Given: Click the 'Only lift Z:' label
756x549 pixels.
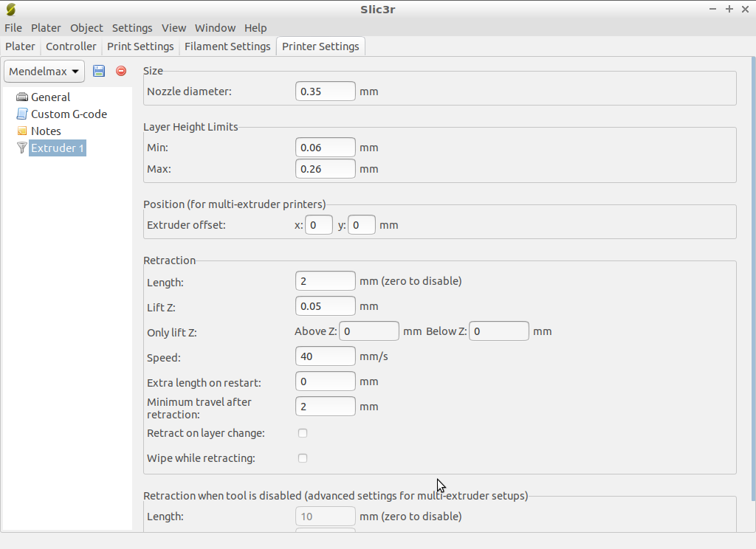Looking at the screenshot, I should pos(171,333).
